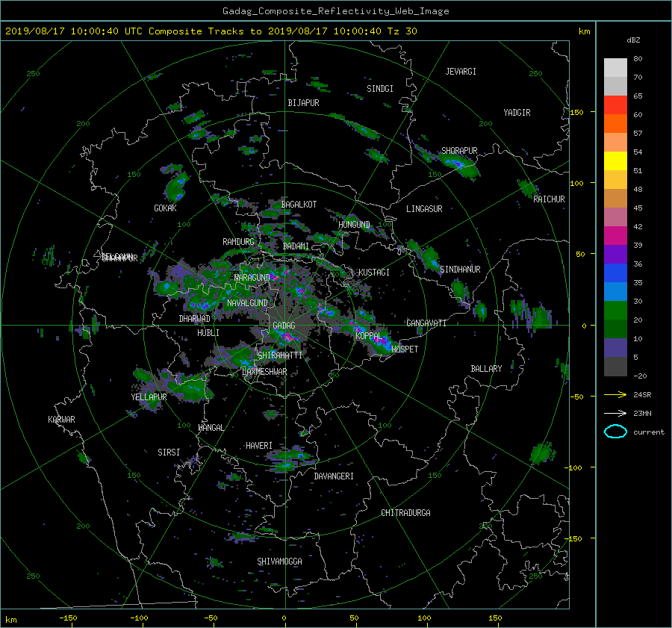Click the DHARWAD label
This screenshot has width=672, height=628.
(195, 319)
